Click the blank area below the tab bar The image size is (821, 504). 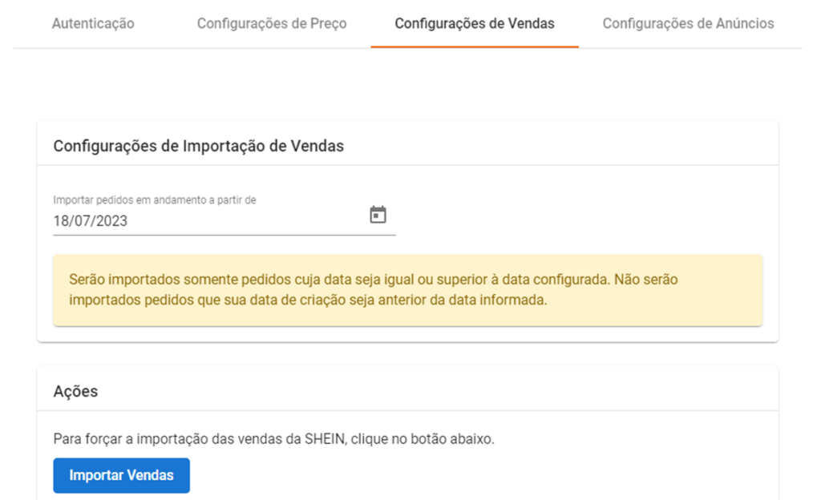pyautogui.click(x=408, y=84)
